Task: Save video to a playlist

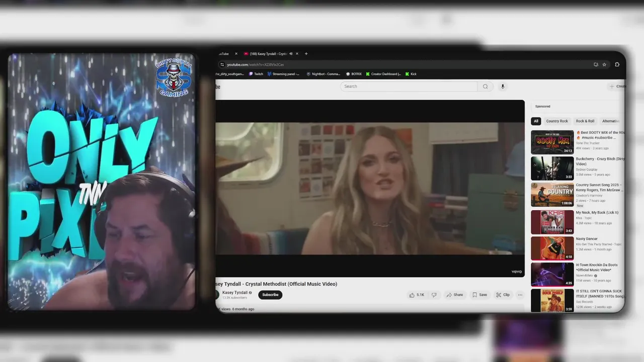Action: tap(480, 295)
